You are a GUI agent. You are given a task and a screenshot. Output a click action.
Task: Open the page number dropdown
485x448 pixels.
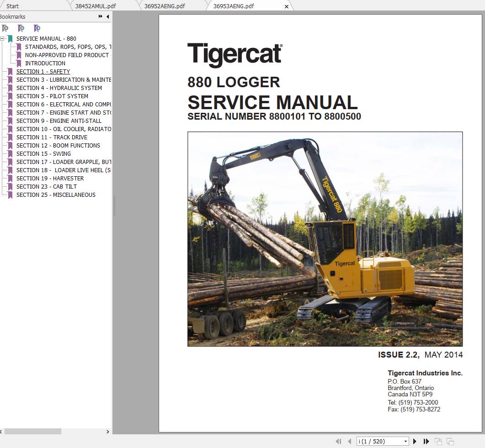pos(405,441)
